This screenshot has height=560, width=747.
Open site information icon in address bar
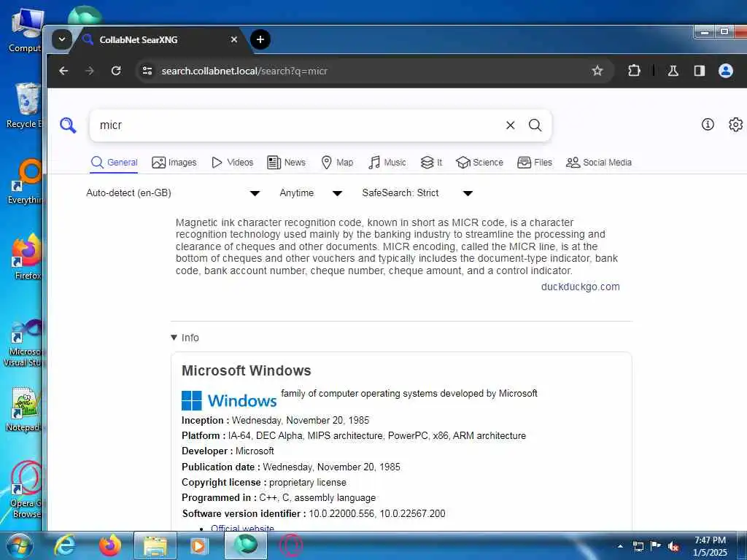click(x=147, y=71)
